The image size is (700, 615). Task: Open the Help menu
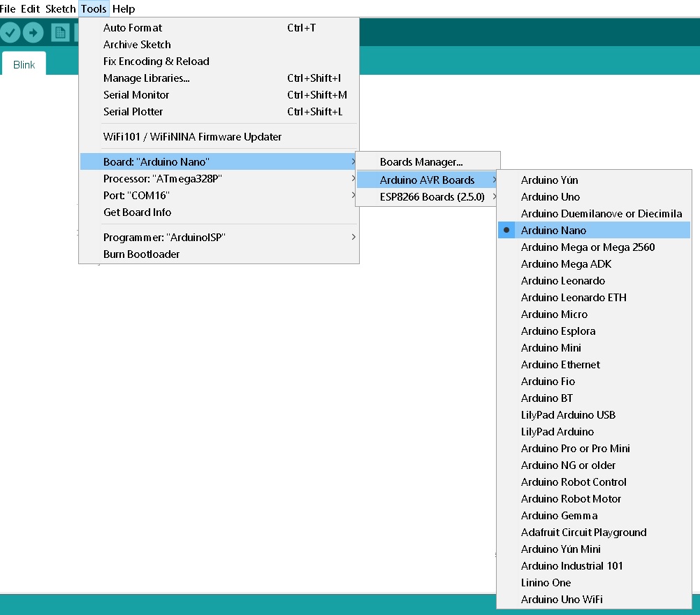tap(124, 9)
